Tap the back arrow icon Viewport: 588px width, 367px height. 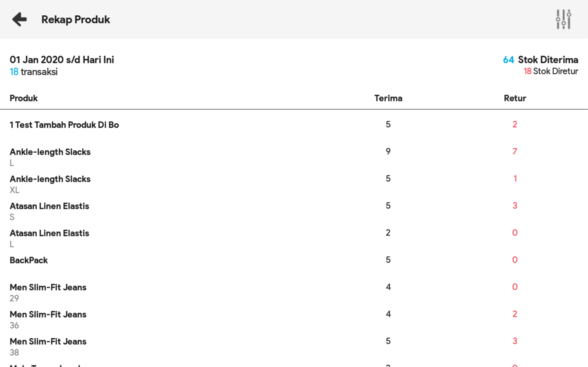coord(19,19)
